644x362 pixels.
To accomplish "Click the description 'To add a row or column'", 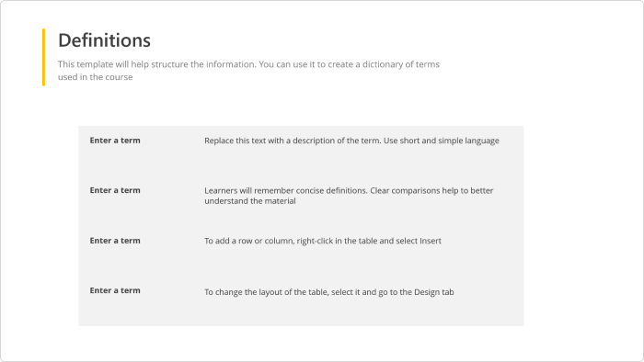I will (x=323, y=241).
